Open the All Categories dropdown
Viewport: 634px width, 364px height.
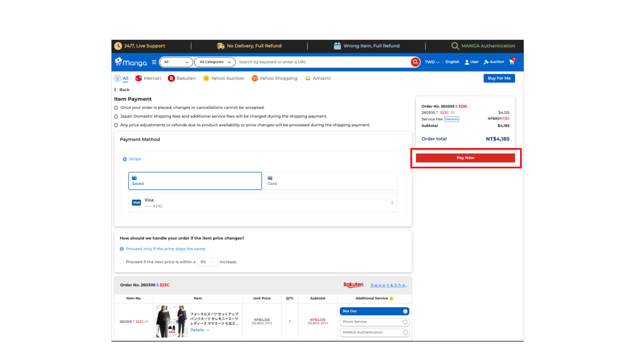(x=215, y=62)
